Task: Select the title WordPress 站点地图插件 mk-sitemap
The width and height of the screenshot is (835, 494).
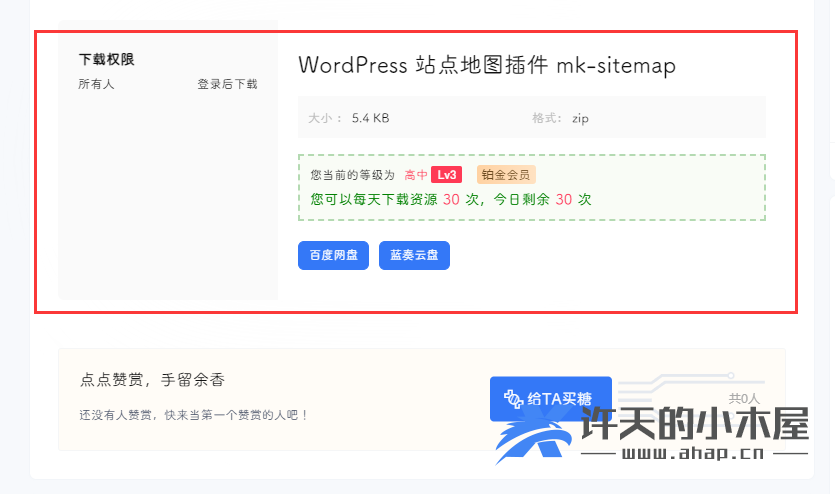Action: click(487, 65)
